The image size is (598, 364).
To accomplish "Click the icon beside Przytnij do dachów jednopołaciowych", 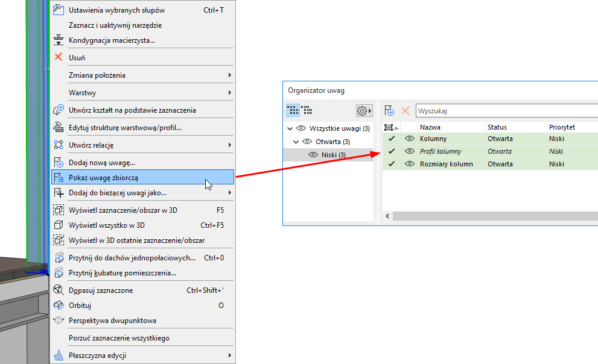I will pos(59,258).
